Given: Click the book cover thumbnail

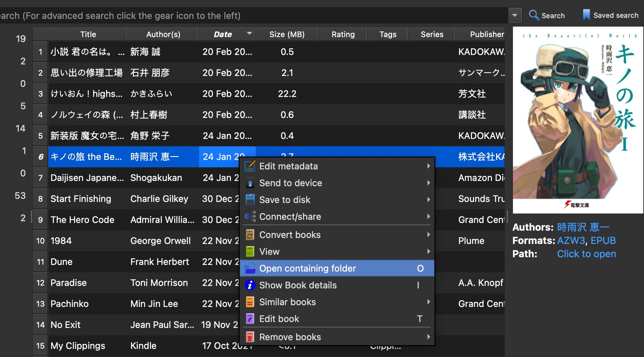Looking at the screenshot, I should coord(578,120).
